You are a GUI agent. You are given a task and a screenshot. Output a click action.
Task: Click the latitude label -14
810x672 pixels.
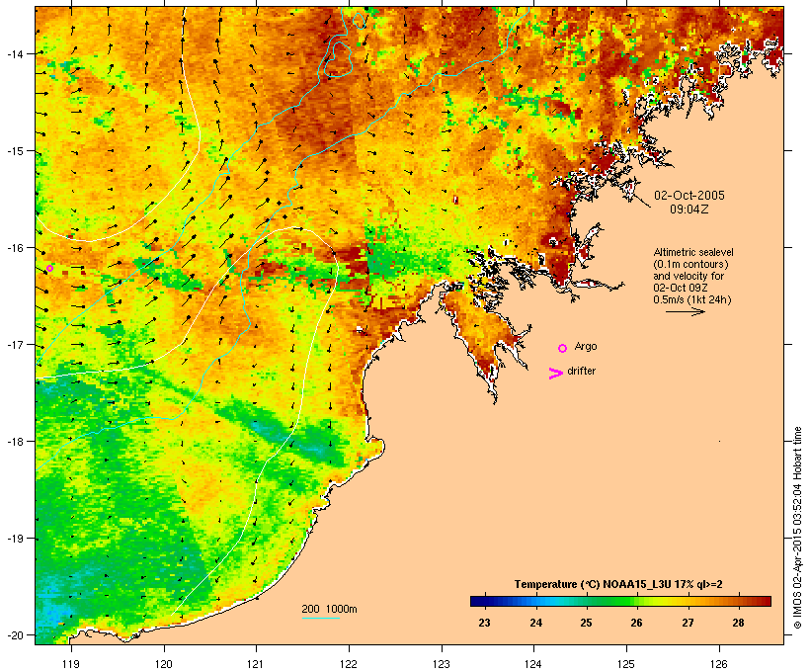(15, 53)
